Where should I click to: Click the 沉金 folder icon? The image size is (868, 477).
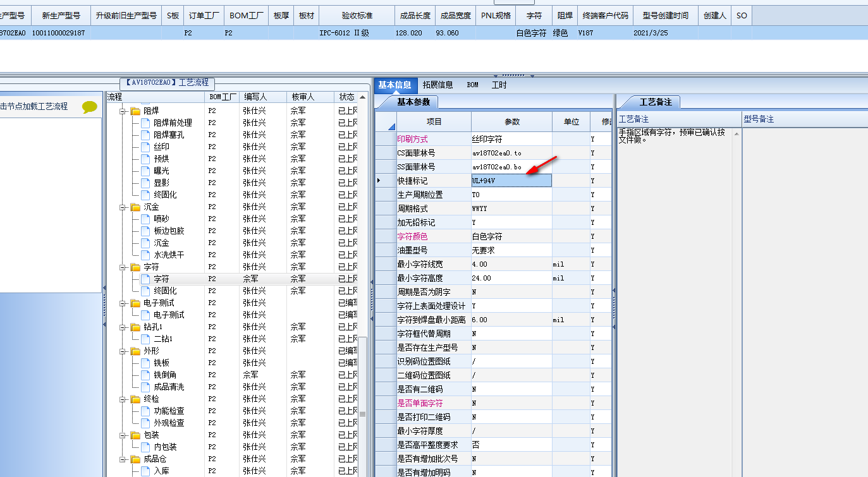(x=135, y=207)
